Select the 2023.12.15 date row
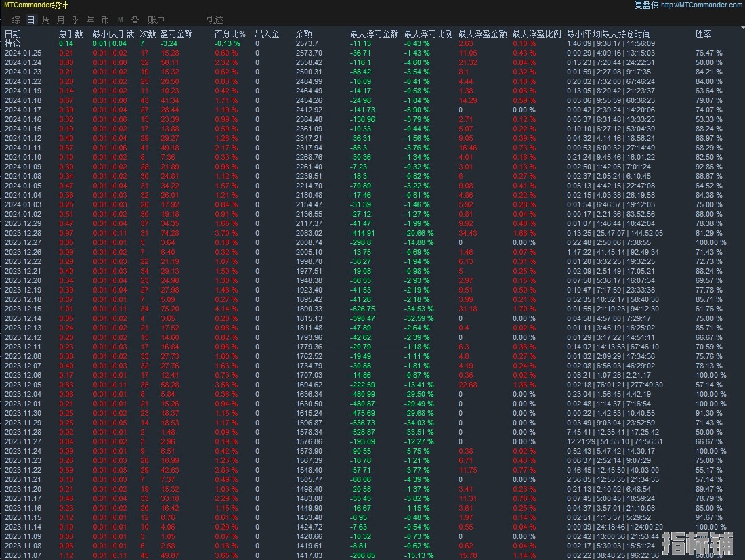Image resolution: width=745 pixels, height=560 pixels. [x=372, y=309]
